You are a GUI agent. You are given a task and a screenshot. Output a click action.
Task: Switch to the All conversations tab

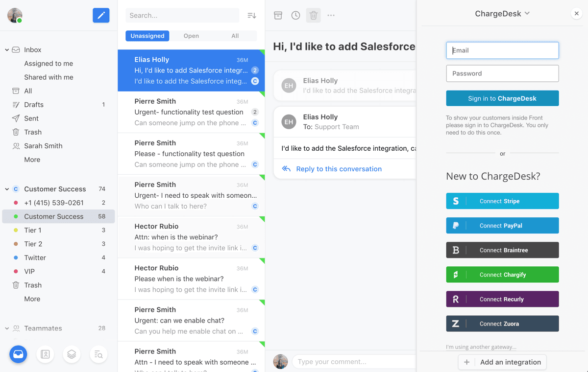click(235, 36)
